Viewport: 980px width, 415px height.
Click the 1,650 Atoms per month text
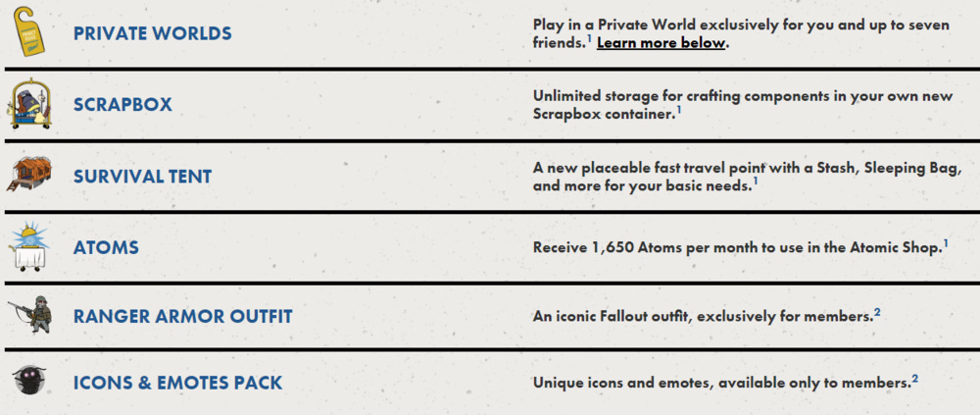[x=736, y=247]
